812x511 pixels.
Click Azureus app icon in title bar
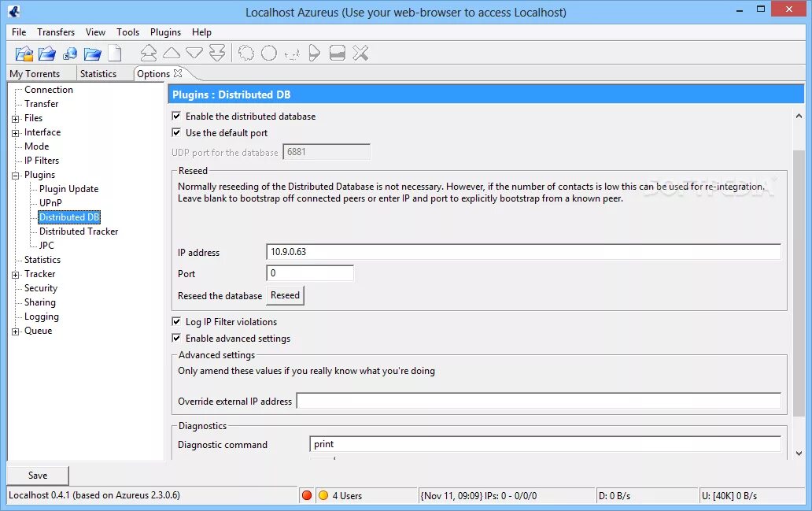tap(14, 11)
